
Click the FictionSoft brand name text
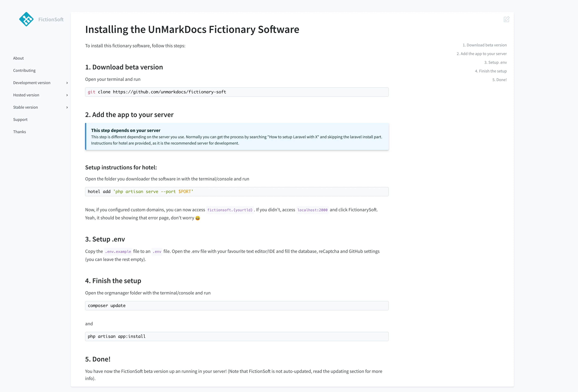click(51, 19)
